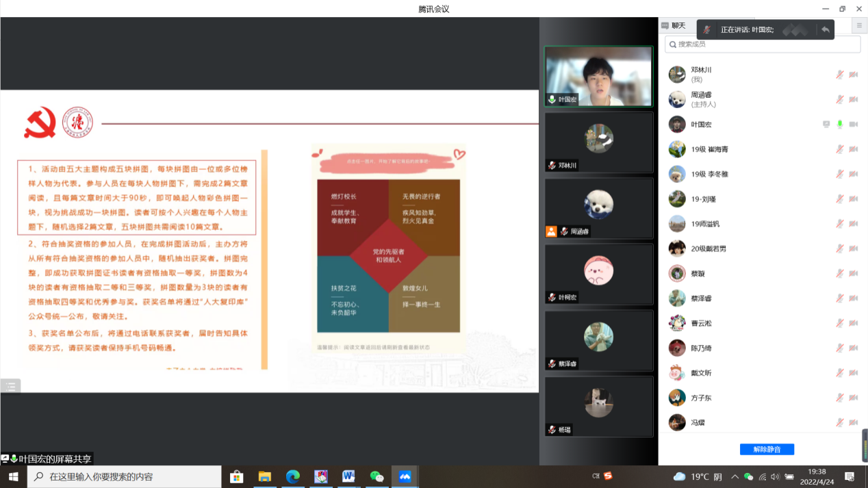Screen dimensions: 868x488
Task: Toggle the muted mic in the speaking banner
Action: (x=707, y=29)
